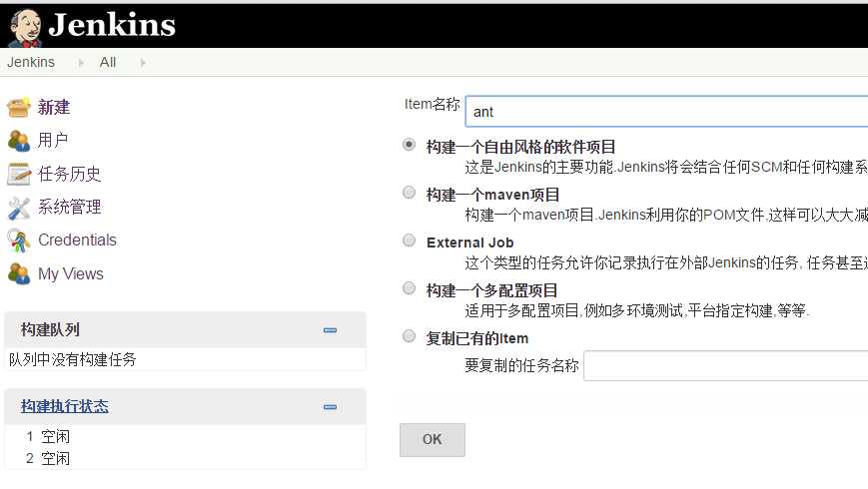Expand the arrow after Jenkins breadcrumb
Viewport: 868px width, 489px height.
81,63
